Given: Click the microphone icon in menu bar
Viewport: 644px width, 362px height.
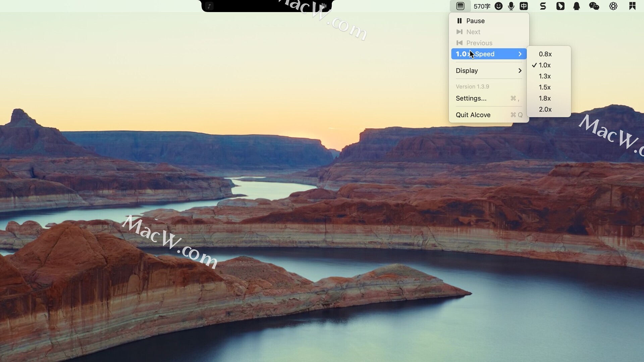Looking at the screenshot, I should [511, 6].
